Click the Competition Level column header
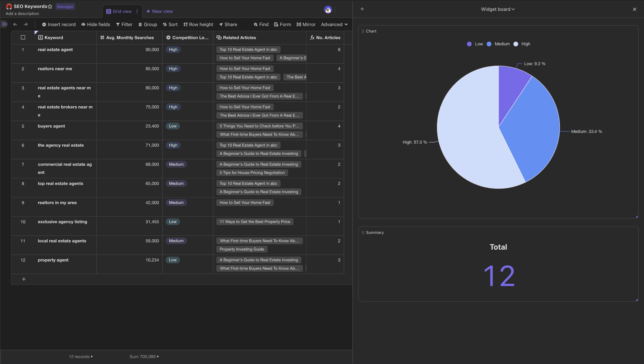Screen dimensions: 644x364 188,37
